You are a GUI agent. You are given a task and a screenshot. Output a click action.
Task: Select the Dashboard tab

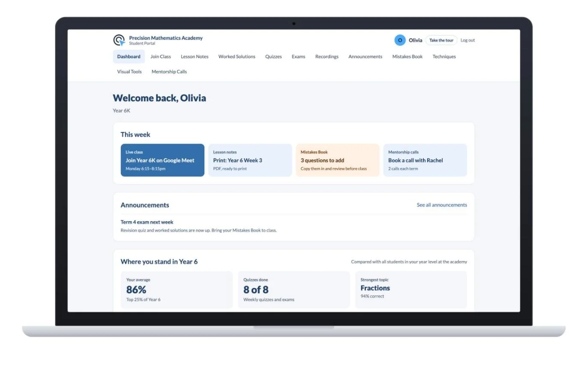[129, 57]
